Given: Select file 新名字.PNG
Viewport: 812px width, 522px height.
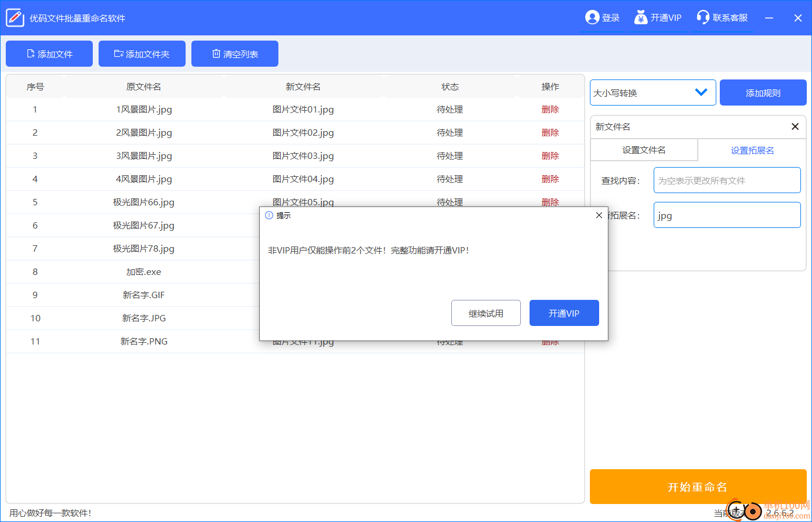Looking at the screenshot, I should [144, 342].
